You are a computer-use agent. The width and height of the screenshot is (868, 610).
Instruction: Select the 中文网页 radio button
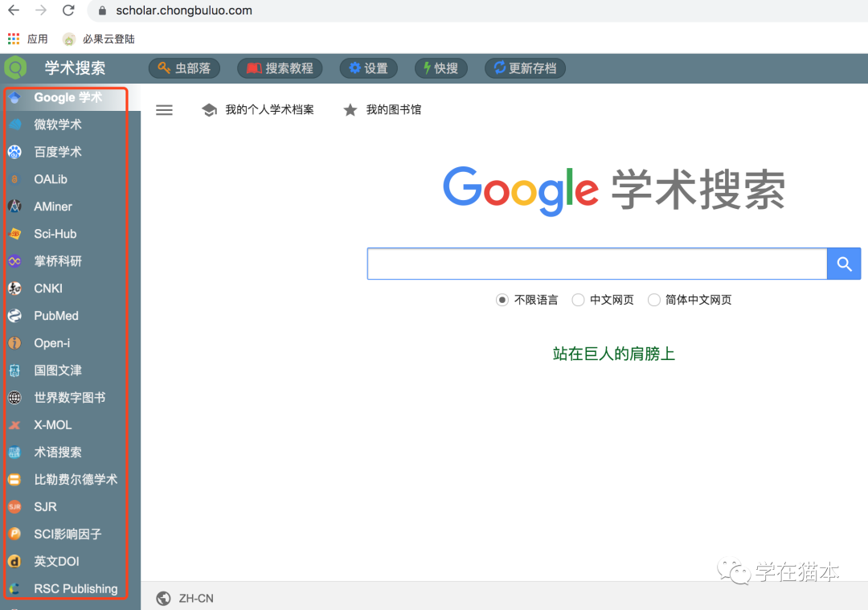578,300
